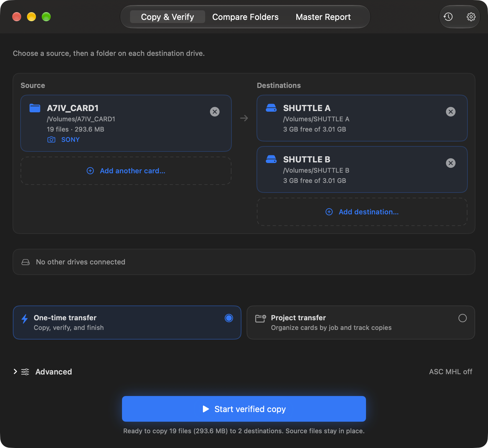Remove the SHUTTLE B destination
Viewport: 488px width, 448px height.
tap(451, 163)
